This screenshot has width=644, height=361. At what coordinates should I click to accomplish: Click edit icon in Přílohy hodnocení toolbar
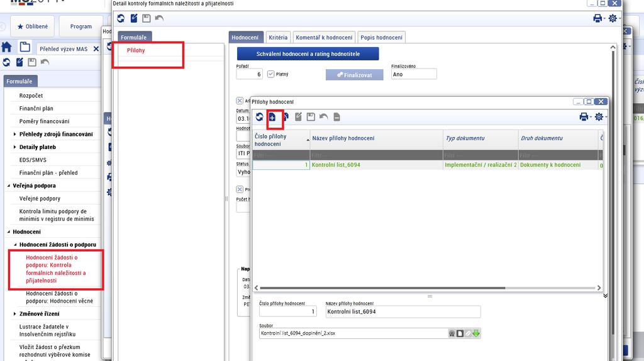(x=299, y=117)
